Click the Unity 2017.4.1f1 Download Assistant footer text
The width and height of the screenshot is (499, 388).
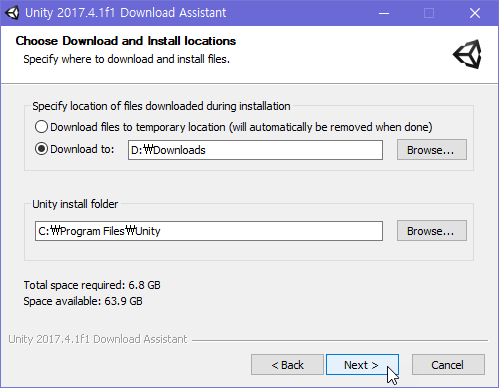[98, 339]
